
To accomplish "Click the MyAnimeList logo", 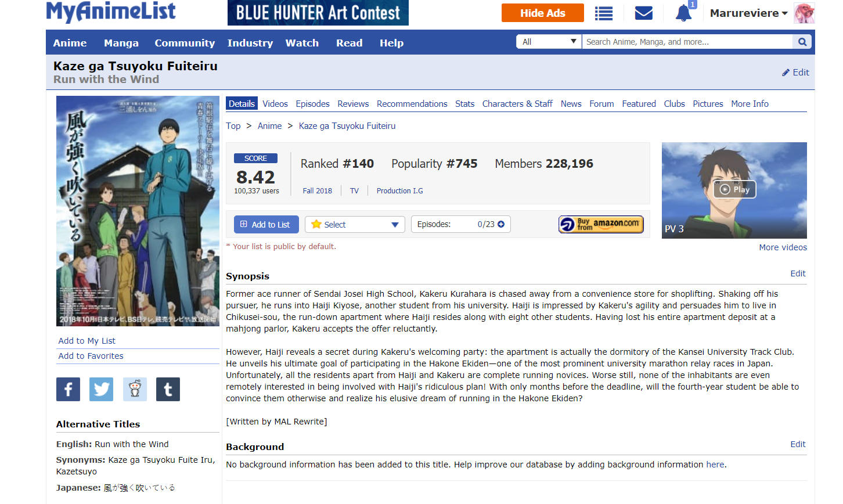I will 111,12.
